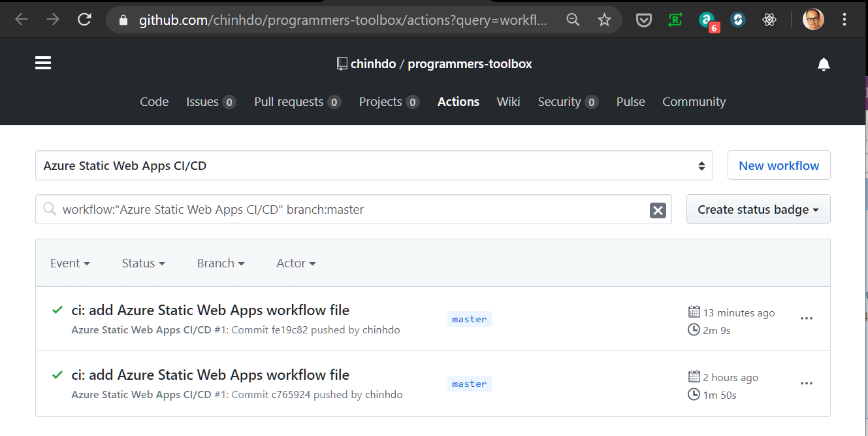Open the Actor filter dropdown
The image size is (868, 436).
(296, 263)
